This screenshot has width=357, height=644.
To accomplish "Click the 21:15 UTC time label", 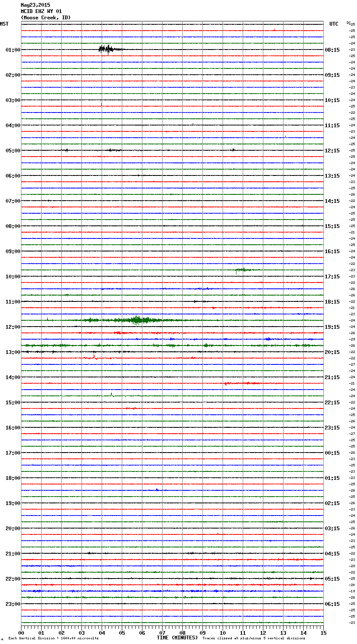I will coord(332,377).
